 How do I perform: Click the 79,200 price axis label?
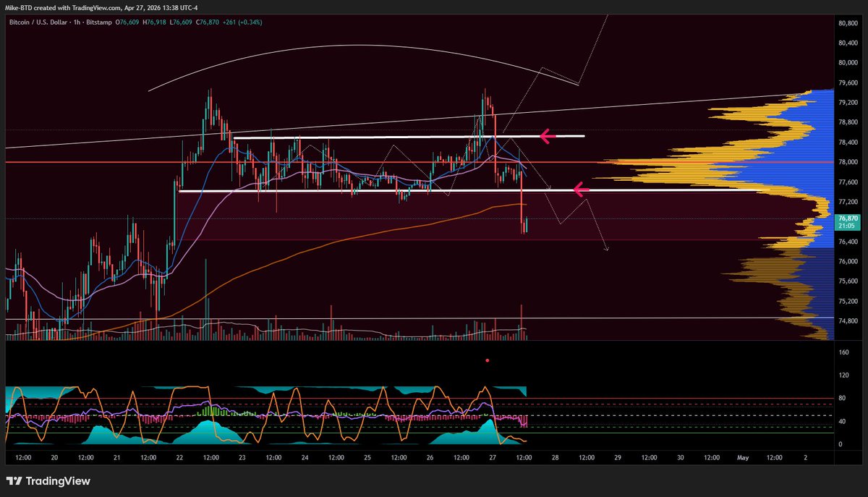[848, 103]
